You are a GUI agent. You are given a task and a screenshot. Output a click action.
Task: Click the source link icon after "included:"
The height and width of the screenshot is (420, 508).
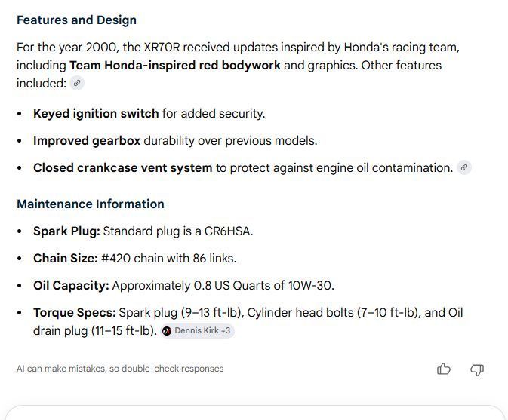click(x=77, y=84)
